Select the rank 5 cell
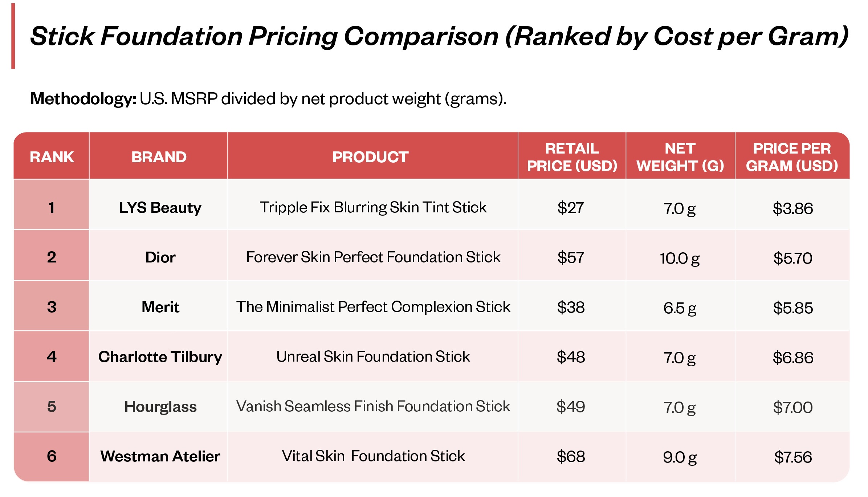 click(52, 407)
